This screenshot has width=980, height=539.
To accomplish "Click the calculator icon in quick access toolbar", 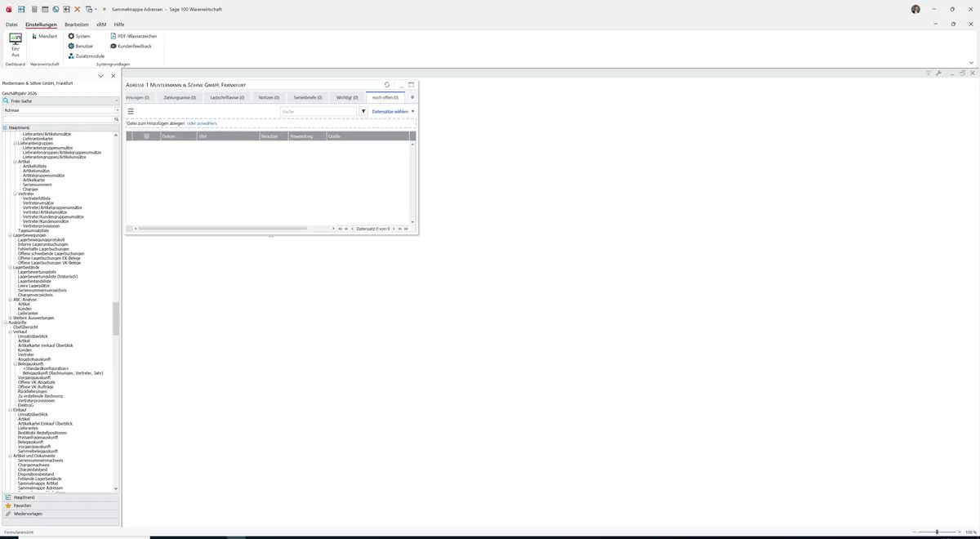I will 34,9.
